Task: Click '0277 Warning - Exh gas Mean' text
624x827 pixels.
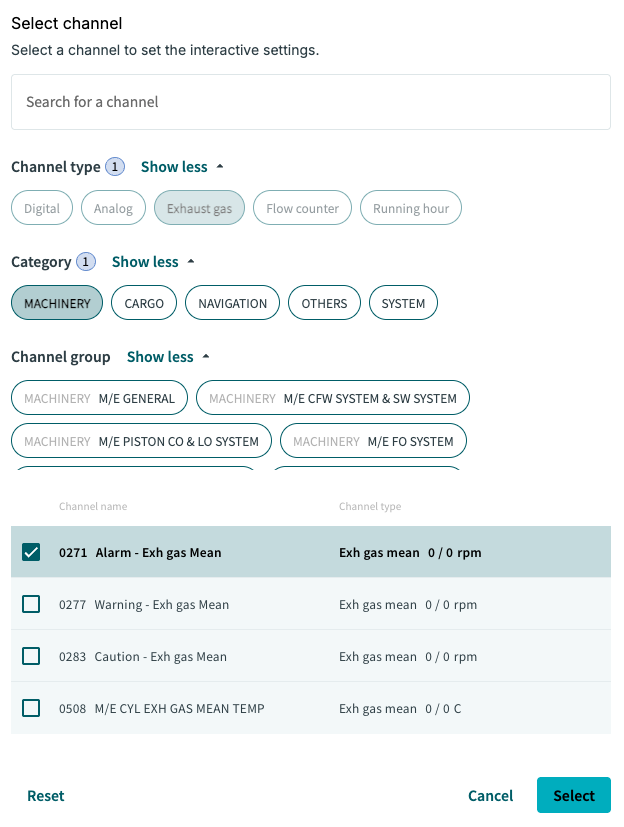Action: (x=143, y=604)
